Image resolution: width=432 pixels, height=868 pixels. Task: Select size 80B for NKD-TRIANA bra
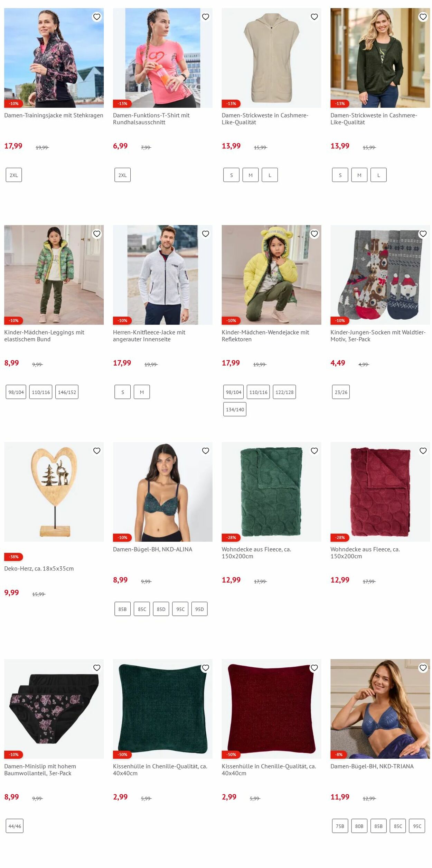click(359, 826)
